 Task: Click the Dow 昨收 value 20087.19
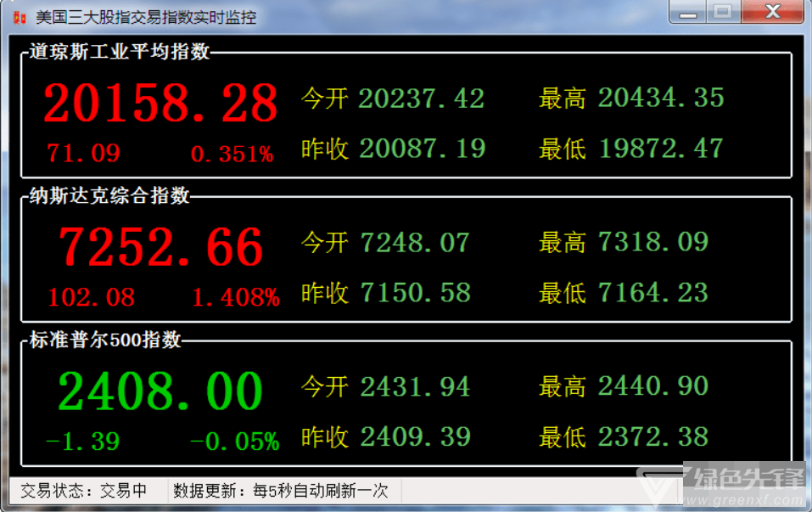[x=422, y=149]
